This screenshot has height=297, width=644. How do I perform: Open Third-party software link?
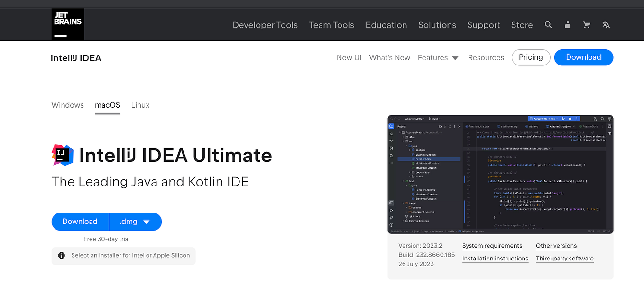(x=564, y=259)
